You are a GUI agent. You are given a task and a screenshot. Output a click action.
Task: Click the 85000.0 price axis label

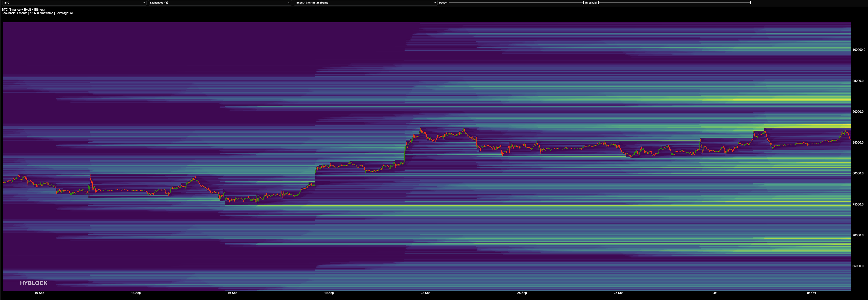click(x=858, y=143)
